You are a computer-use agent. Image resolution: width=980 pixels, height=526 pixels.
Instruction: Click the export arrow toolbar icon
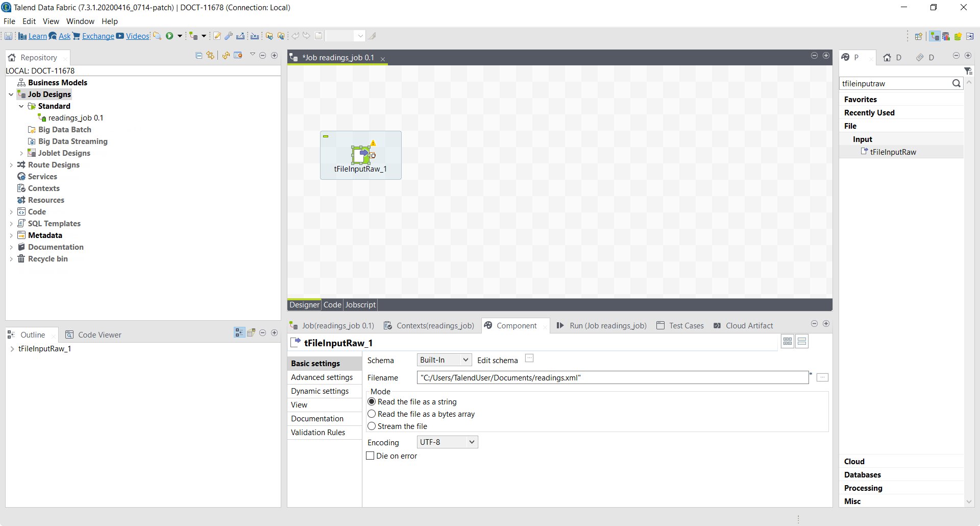click(x=240, y=36)
